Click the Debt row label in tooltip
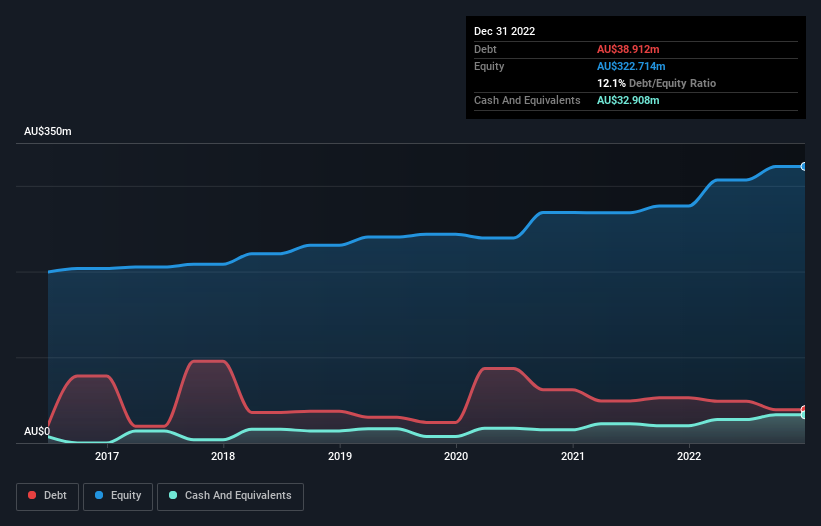Image resolution: width=821 pixels, height=526 pixels. 485,49
